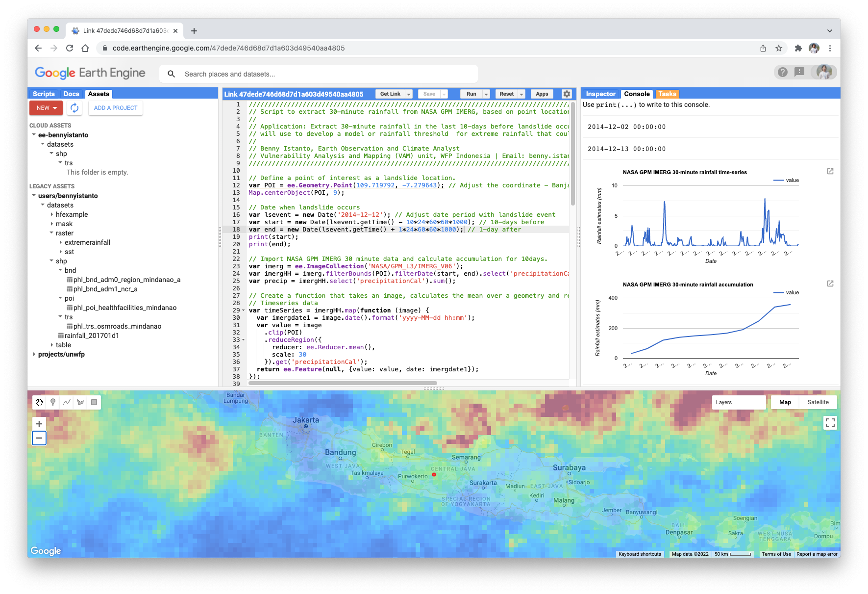This screenshot has height=594, width=868.
Task: Open the Get Link dropdown arrow
Action: (409, 94)
